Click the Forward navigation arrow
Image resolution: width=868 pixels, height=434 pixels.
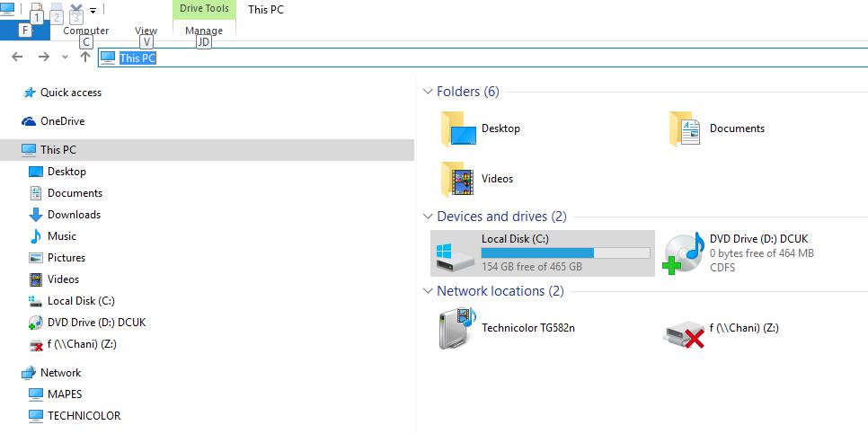(44, 57)
